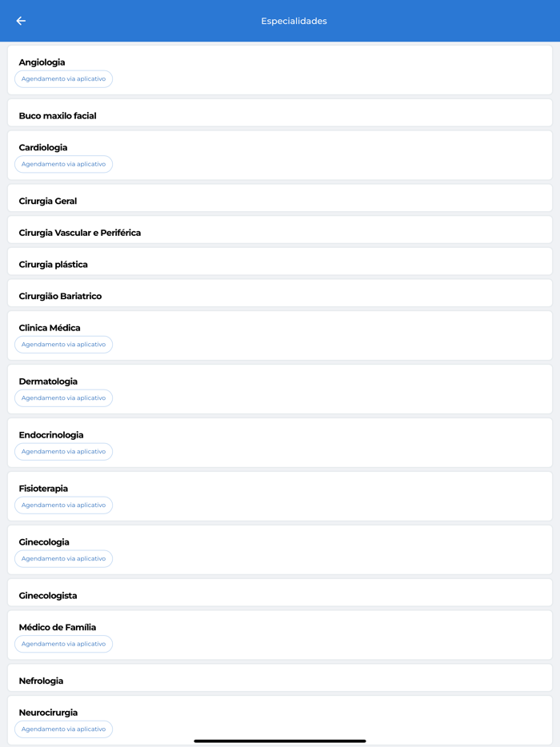Tap scheduling badge under Fisioterapia

[x=63, y=505]
